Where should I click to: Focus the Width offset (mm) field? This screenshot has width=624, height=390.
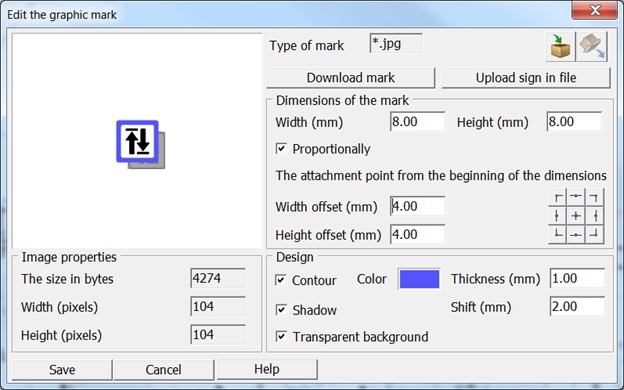[417, 206]
